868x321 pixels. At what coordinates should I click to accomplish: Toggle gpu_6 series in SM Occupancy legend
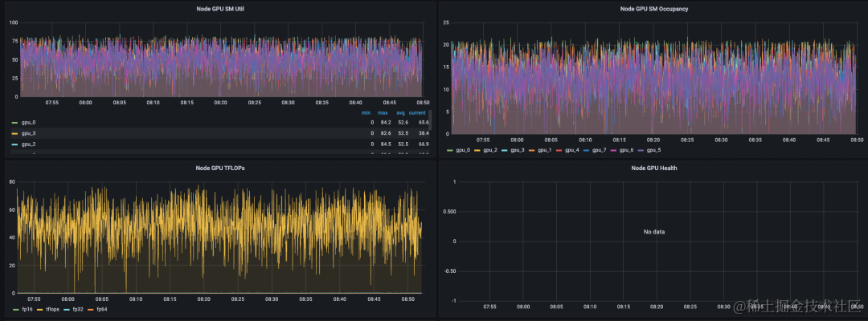tap(627, 150)
